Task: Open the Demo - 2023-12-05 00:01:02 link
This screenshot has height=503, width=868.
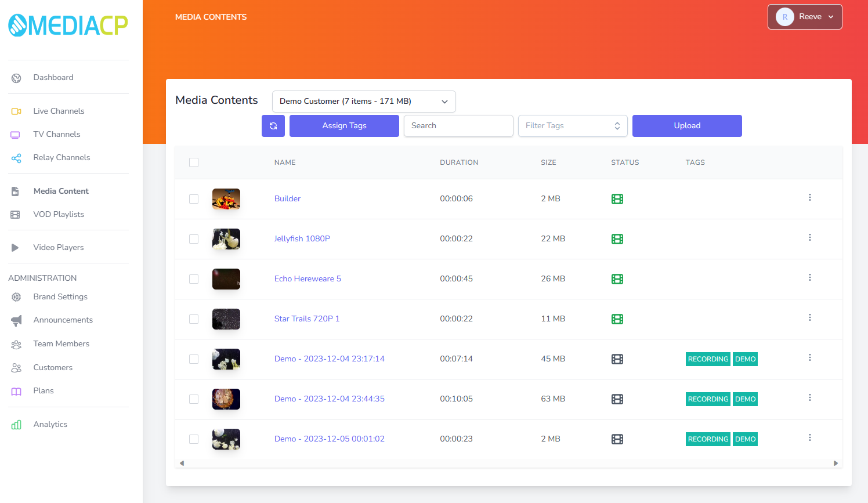Action: 329,439
